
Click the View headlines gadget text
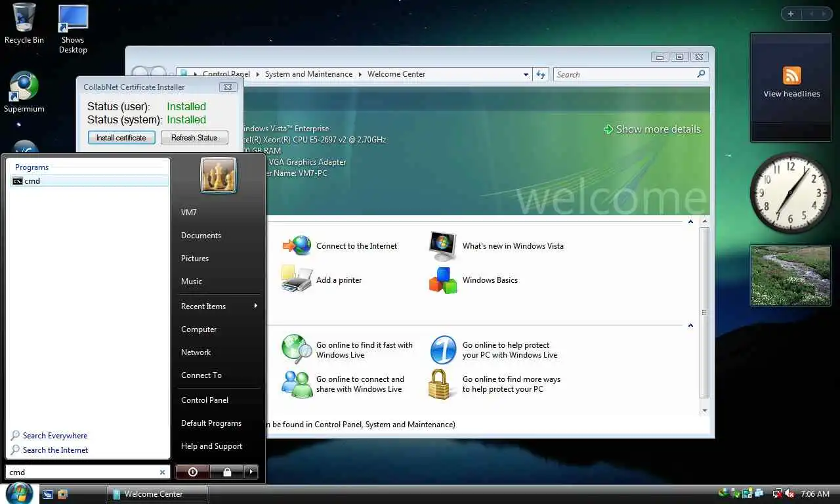[x=792, y=94]
